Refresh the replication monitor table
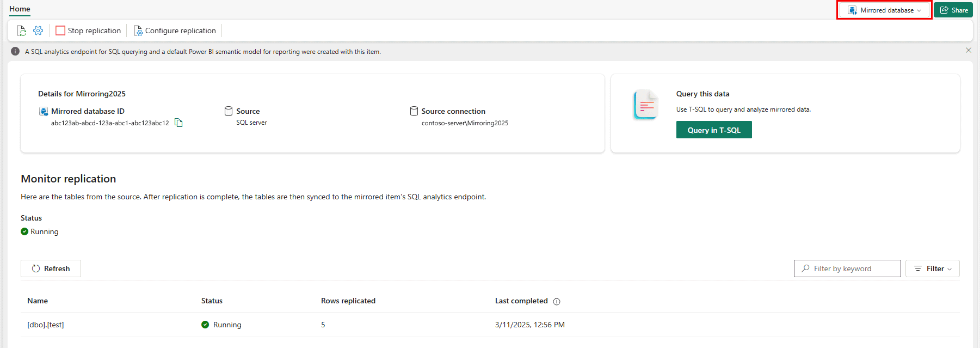The width and height of the screenshot is (980, 348). coord(51,268)
